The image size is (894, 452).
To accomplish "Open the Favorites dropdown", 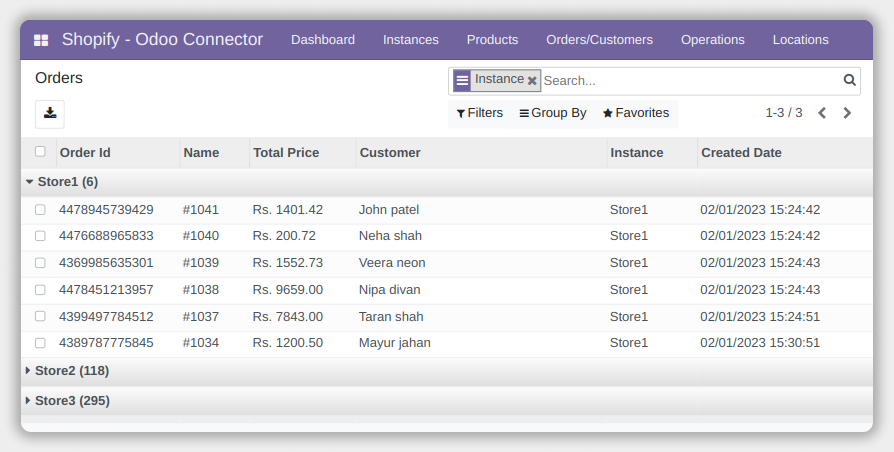I will 636,113.
